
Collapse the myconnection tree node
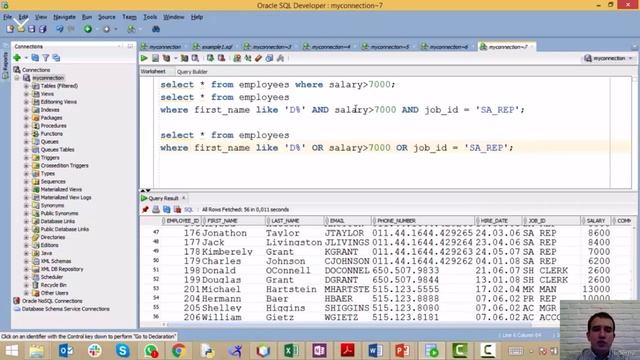click(17, 78)
